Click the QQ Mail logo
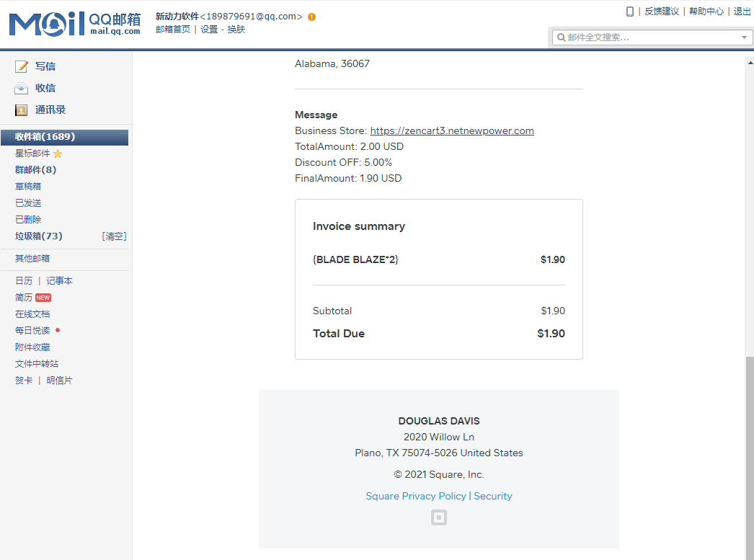754x560 pixels. coord(75,24)
